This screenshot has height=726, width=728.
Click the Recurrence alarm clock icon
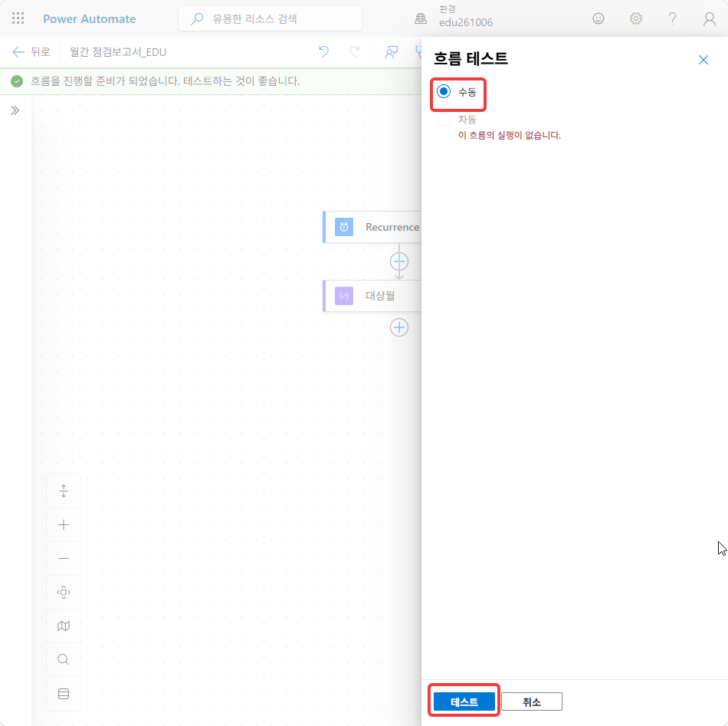[x=344, y=227]
